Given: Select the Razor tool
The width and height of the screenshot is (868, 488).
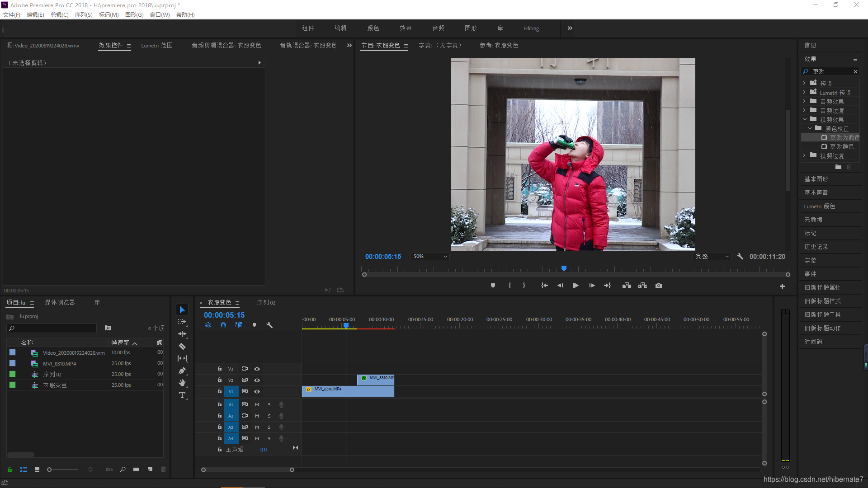Looking at the screenshot, I should click(182, 346).
